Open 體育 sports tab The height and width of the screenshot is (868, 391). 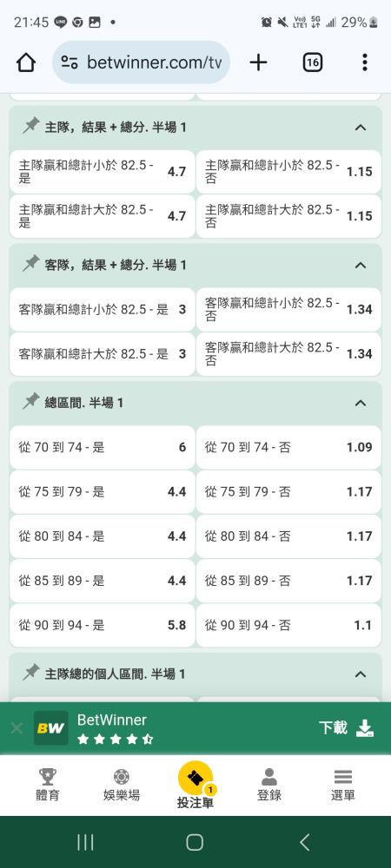47,785
